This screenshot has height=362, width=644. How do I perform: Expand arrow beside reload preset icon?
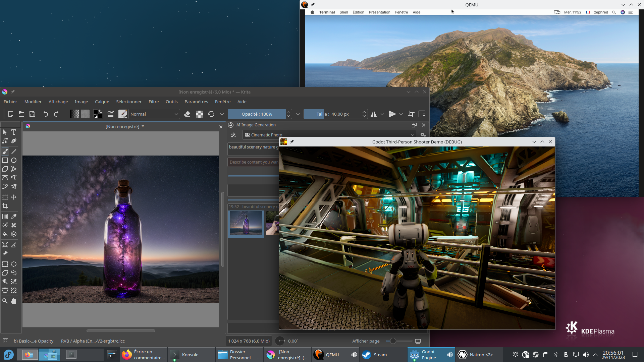pyautogui.click(x=222, y=114)
